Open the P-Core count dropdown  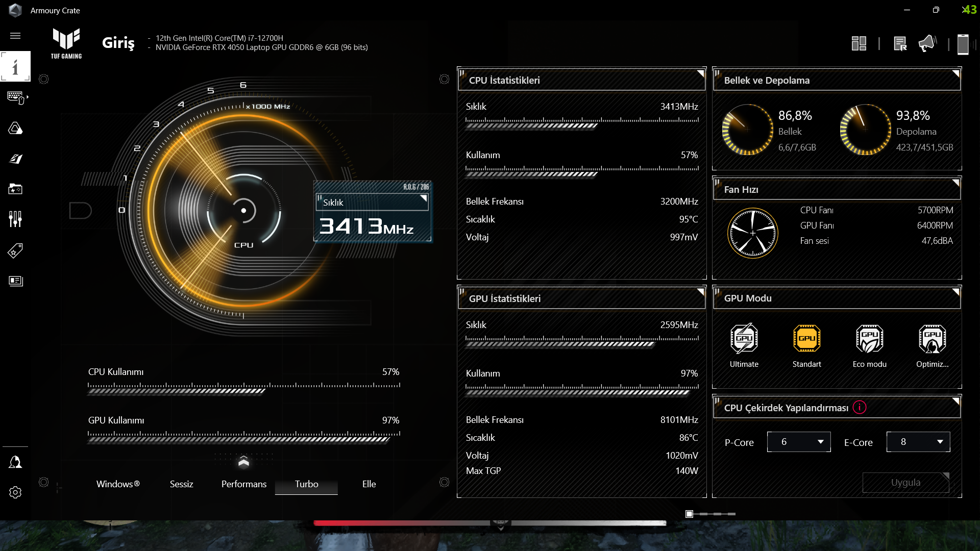pos(798,442)
